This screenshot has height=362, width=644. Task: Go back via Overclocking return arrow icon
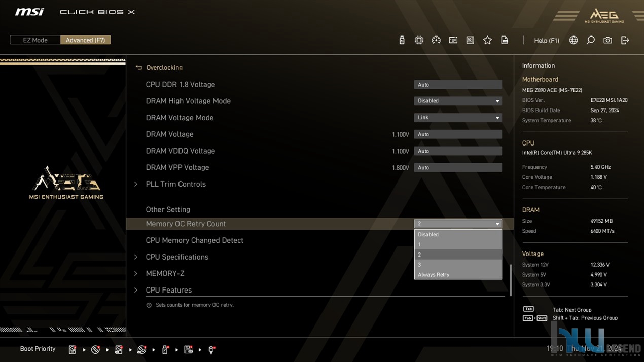138,67
